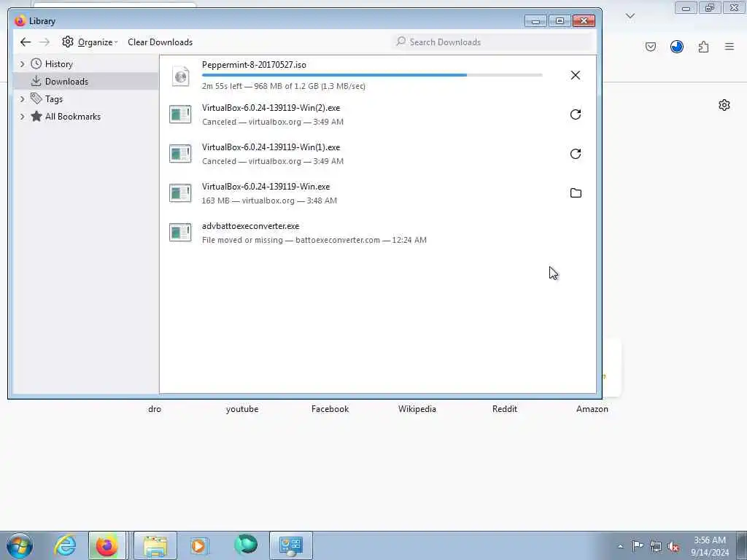Select All Bookmarks in the sidebar

coord(72,117)
